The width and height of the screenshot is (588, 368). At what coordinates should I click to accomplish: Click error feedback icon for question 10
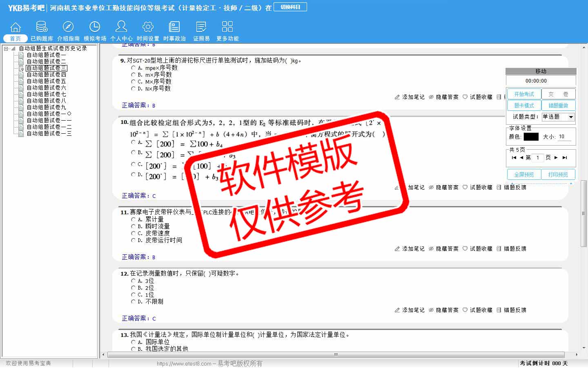tap(499, 188)
